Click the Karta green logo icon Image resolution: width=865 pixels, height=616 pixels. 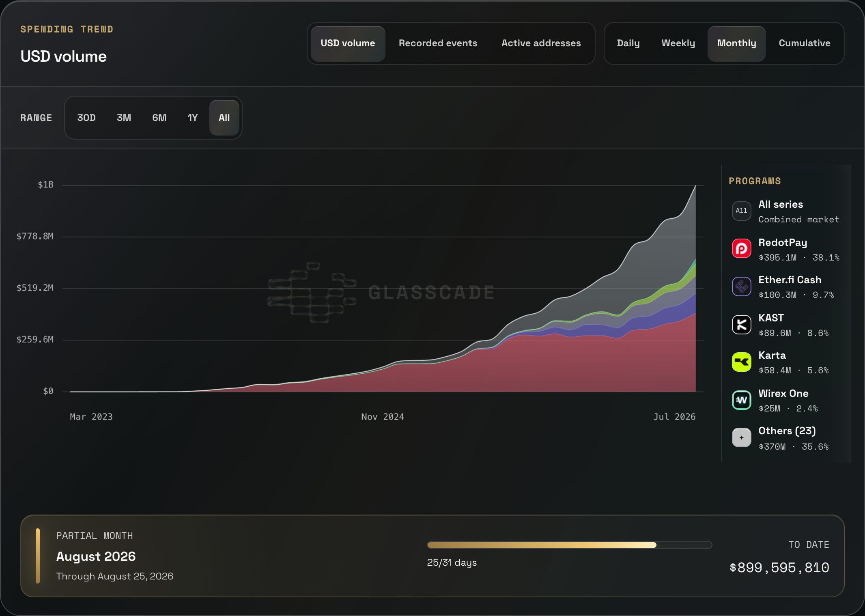click(741, 362)
